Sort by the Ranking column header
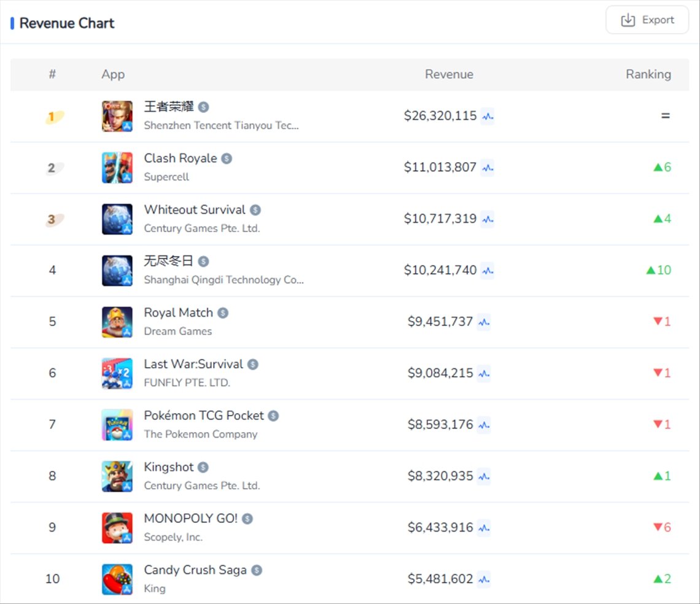Viewport: 700px width, 604px height. pos(648,74)
